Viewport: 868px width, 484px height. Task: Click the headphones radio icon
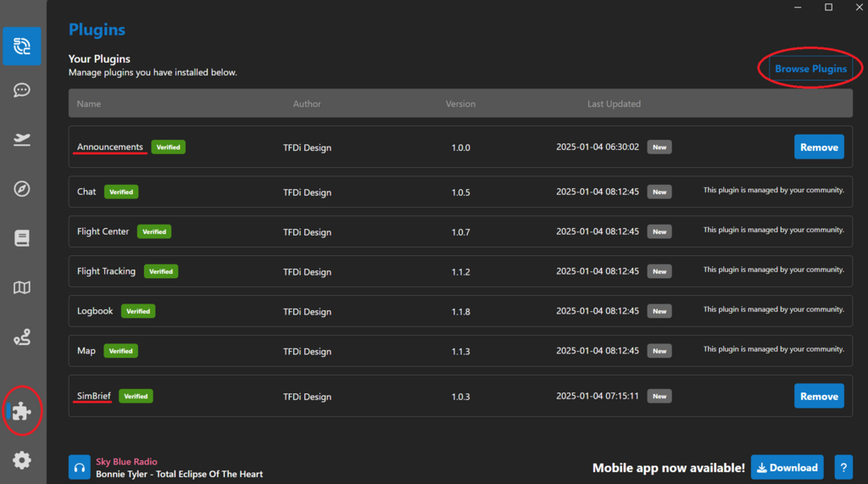coord(79,467)
